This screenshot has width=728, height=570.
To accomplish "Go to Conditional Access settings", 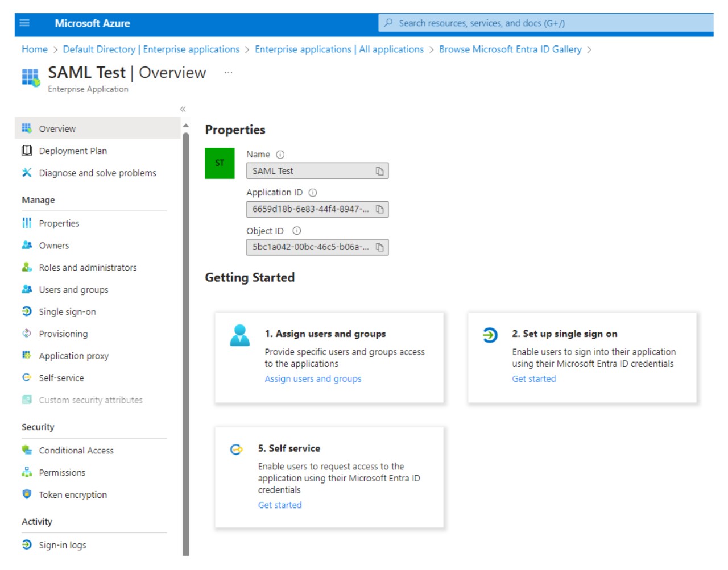I will pyautogui.click(x=76, y=451).
